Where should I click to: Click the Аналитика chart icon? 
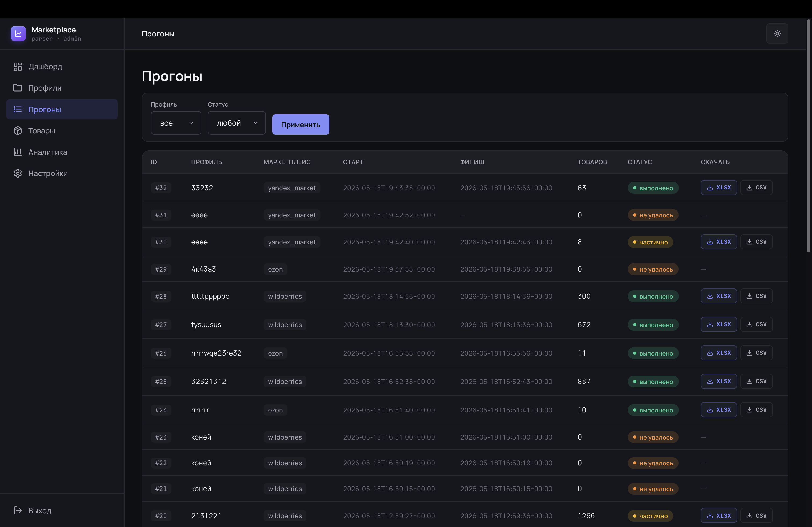(x=18, y=152)
